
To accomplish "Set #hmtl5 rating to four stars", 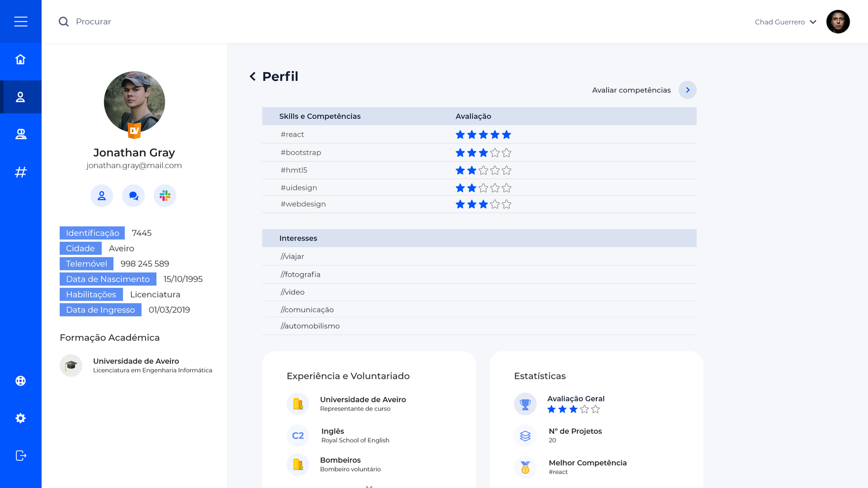I will coord(495,170).
